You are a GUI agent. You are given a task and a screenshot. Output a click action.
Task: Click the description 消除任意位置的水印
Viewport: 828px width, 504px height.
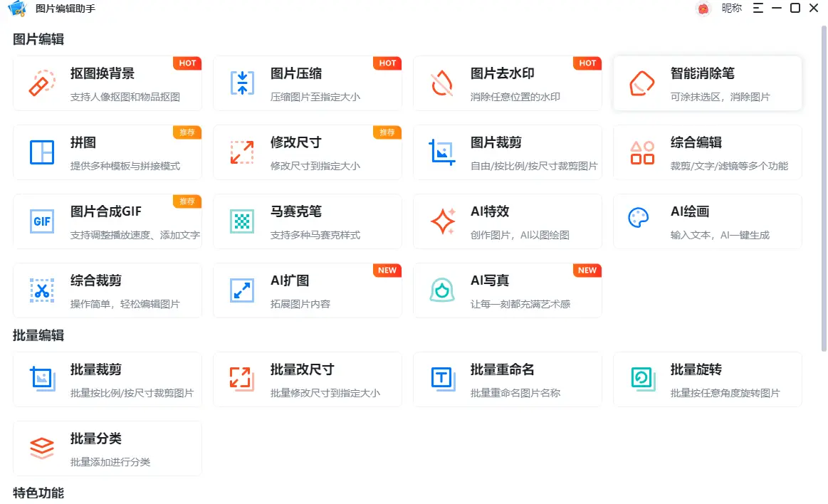pyautogui.click(x=515, y=97)
